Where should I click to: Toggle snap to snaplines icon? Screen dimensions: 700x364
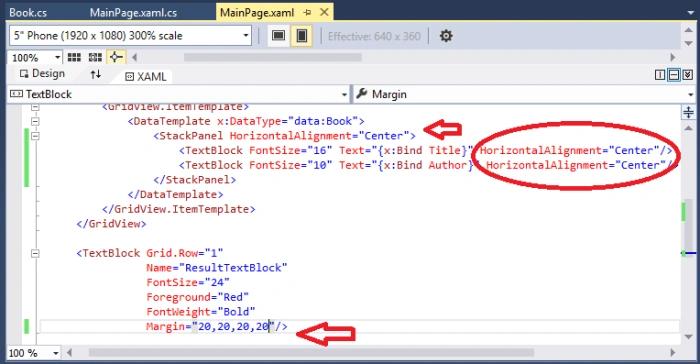coord(116,57)
